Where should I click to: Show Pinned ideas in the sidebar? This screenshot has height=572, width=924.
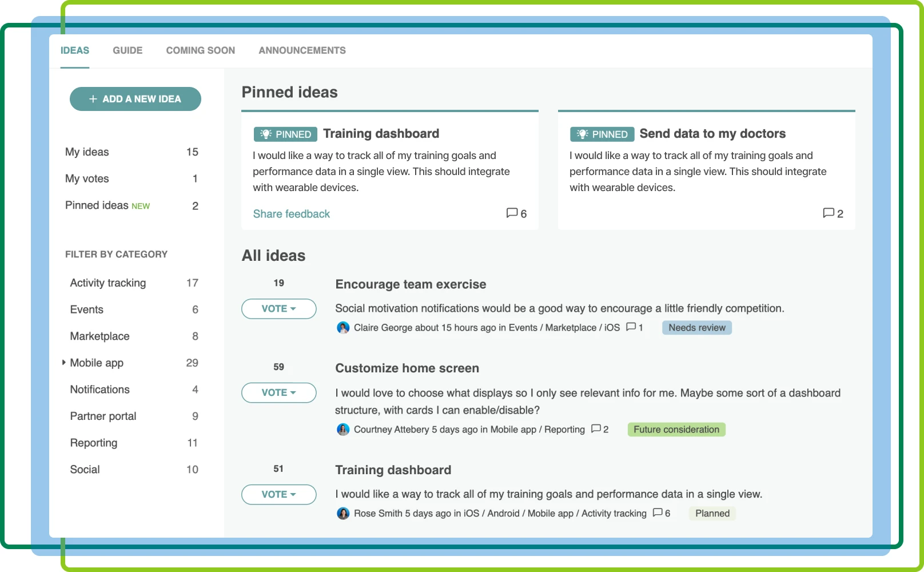coord(97,205)
